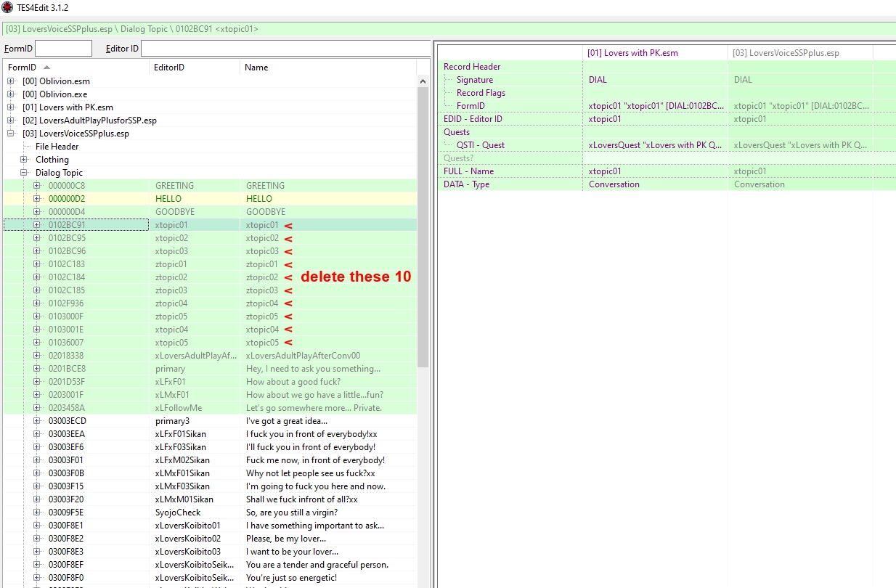
Task: Expand the 03003EF6 xLFxF03Sikan record
Action: [37, 447]
